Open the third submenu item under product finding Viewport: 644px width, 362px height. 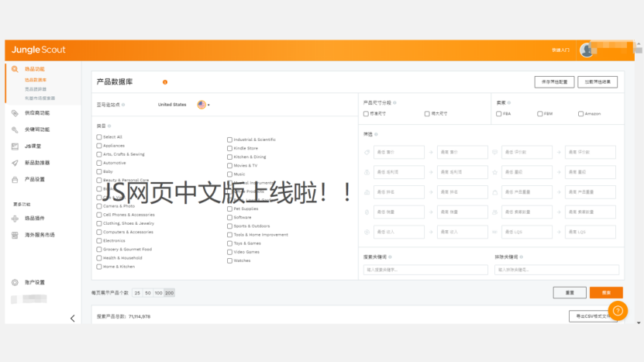pos(40,98)
